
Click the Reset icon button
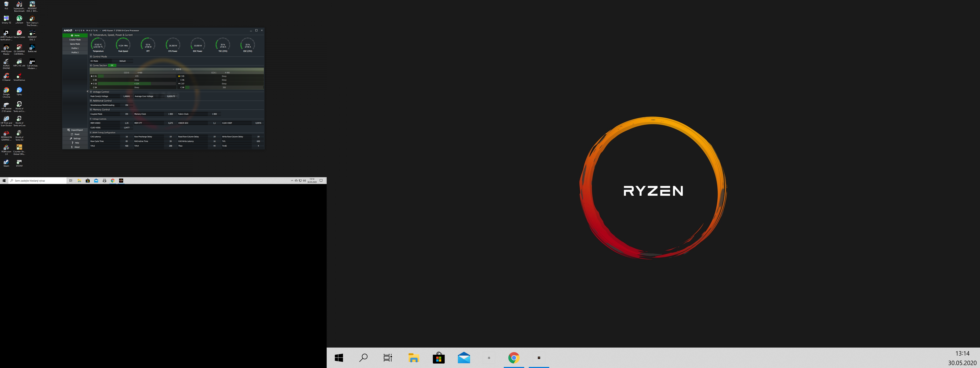click(72, 134)
